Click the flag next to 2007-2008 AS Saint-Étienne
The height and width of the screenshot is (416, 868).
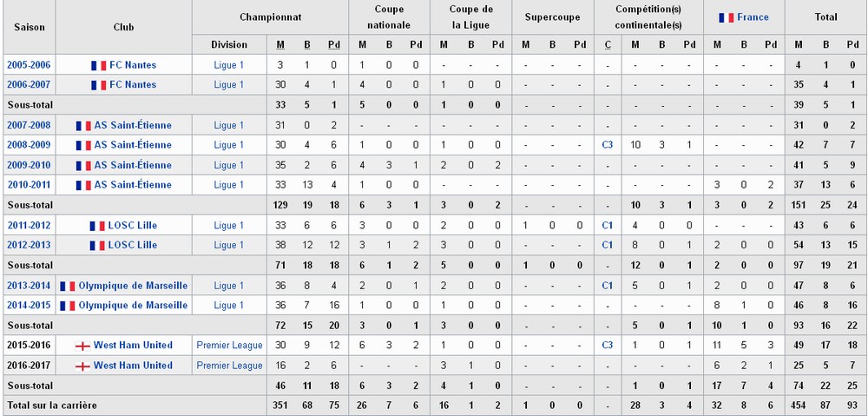pos(83,126)
